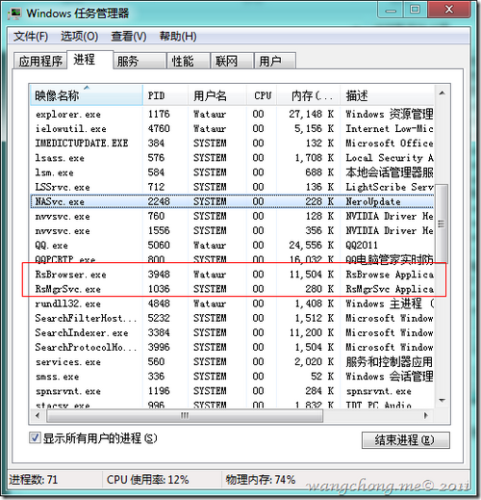The height and width of the screenshot is (500, 481).
Task: Click the vertical scrollbar up arrow
Action: point(442,93)
